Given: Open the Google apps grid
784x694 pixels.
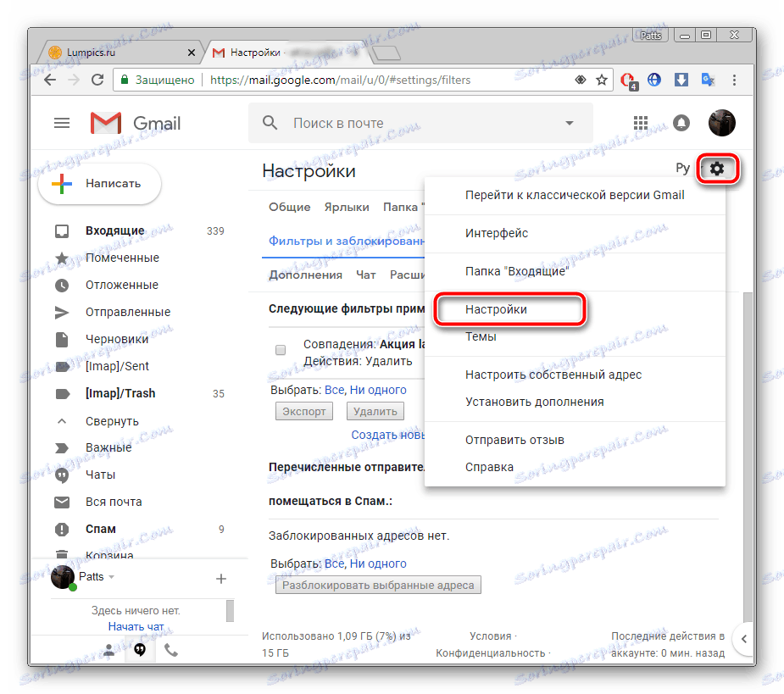Looking at the screenshot, I should (642, 123).
